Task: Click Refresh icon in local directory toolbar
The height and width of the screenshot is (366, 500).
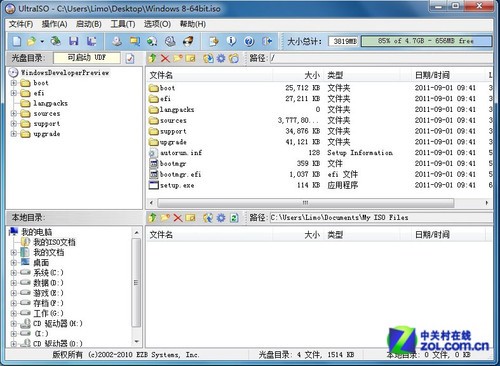Action: [234, 218]
